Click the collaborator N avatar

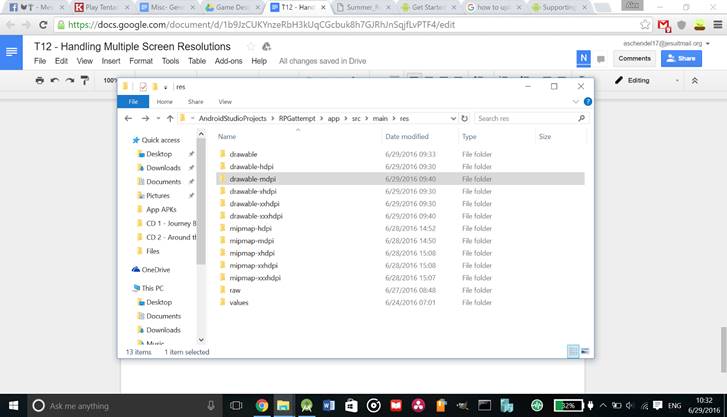click(583, 58)
